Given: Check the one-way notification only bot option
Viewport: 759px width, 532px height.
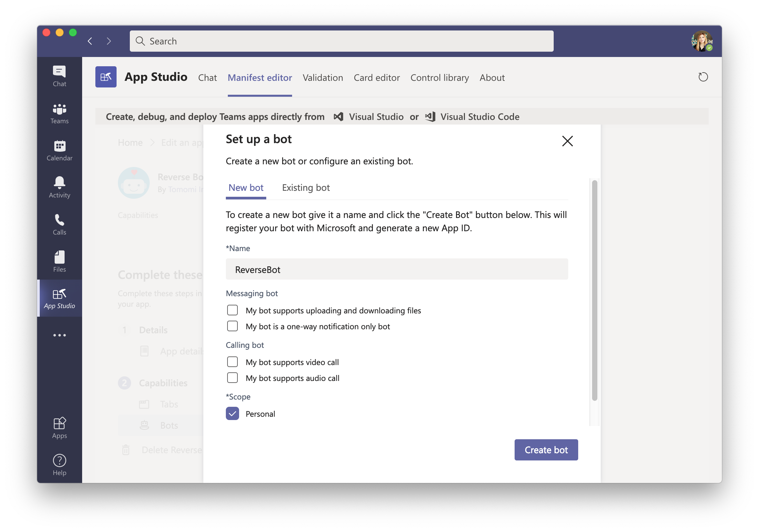Looking at the screenshot, I should point(232,326).
